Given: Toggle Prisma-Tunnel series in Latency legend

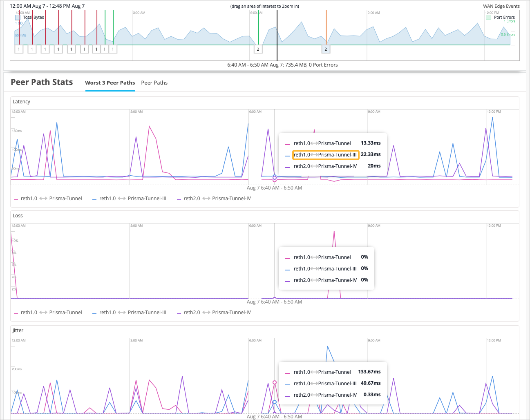Looking at the screenshot, I should [48, 199].
